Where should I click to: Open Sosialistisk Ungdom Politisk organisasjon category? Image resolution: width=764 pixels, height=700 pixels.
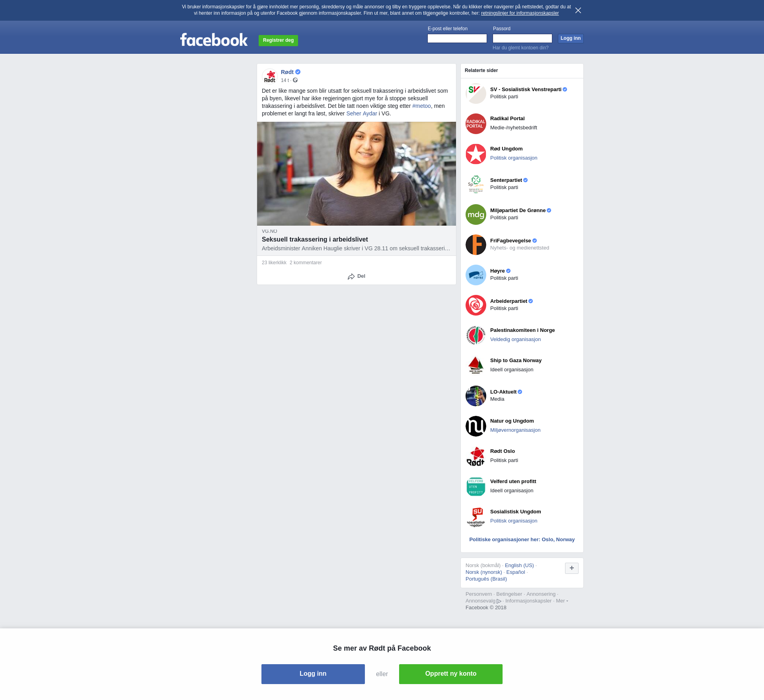coord(514,521)
